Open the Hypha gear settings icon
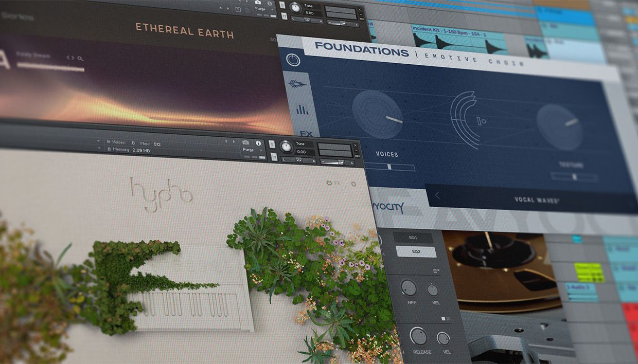 pyautogui.click(x=353, y=184)
